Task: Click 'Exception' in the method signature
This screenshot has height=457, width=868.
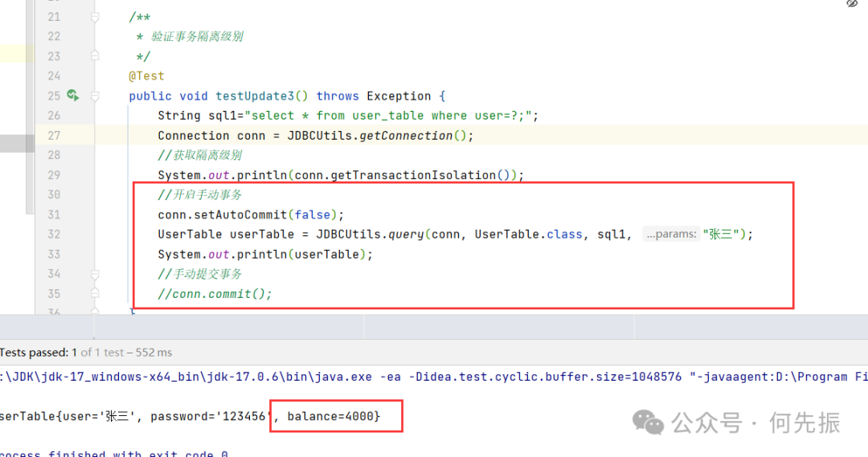Action: [399, 96]
